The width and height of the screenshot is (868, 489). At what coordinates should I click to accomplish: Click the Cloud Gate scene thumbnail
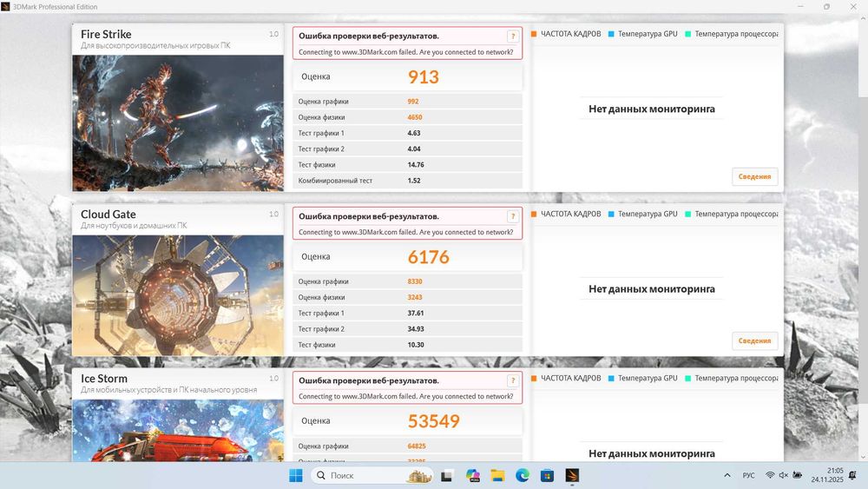(x=178, y=295)
